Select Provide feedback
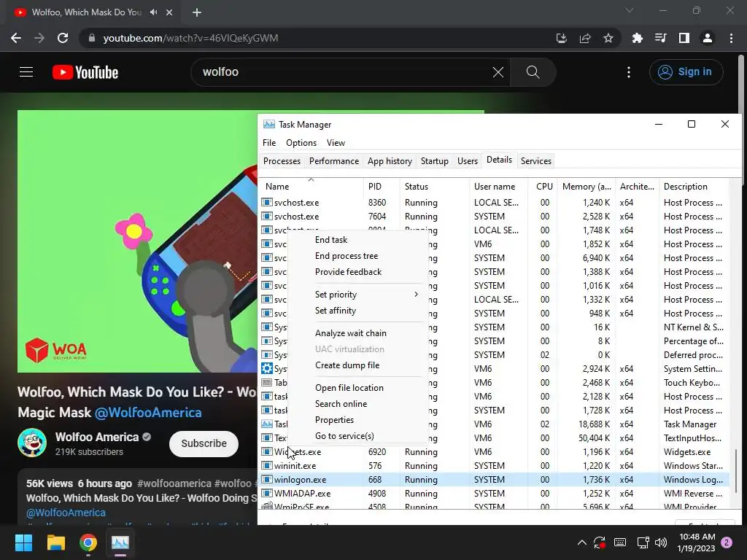Image resolution: width=747 pixels, height=560 pixels. [348, 272]
